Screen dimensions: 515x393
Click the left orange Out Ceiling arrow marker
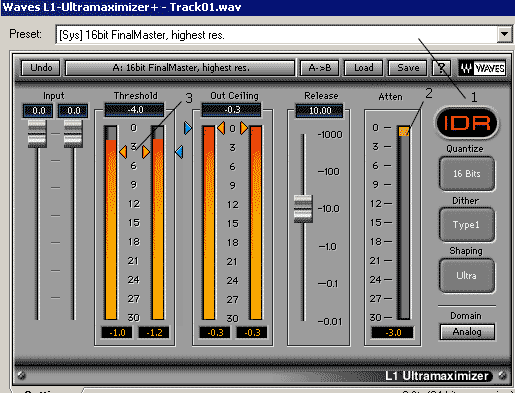pyautogui.click(x=221, y=128)
